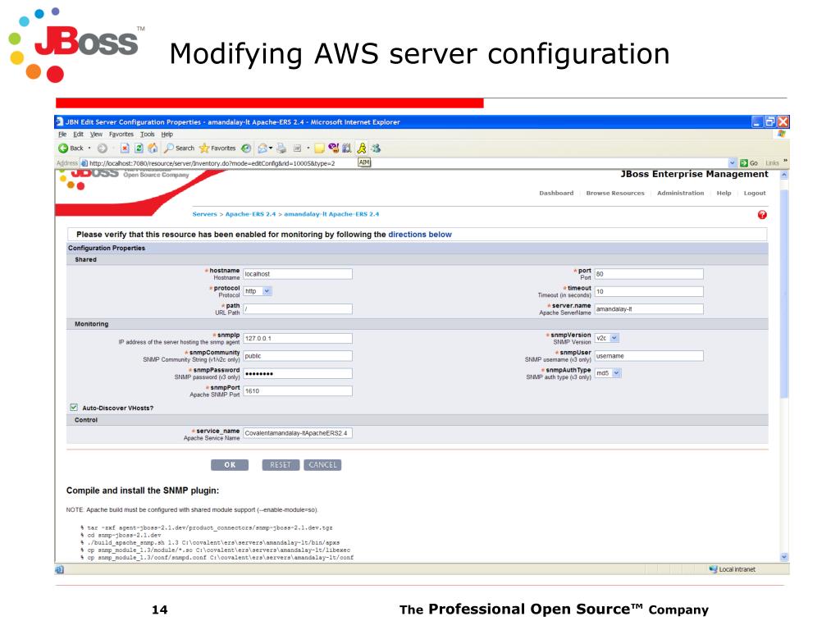Screen dimensions: 840x630
Task: Uncheck Auto-Discover VHosts checkbox
Action: pyautogui.click(x=74, y=408)
